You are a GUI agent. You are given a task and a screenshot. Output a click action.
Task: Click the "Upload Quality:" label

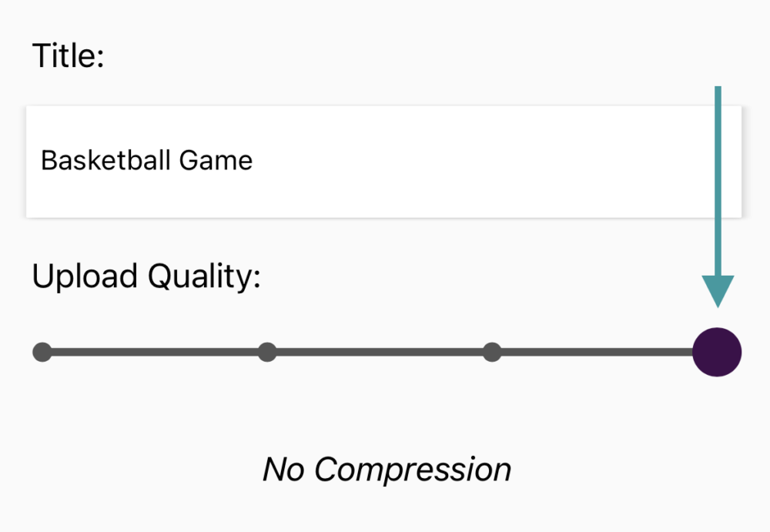tap(146, 276)
